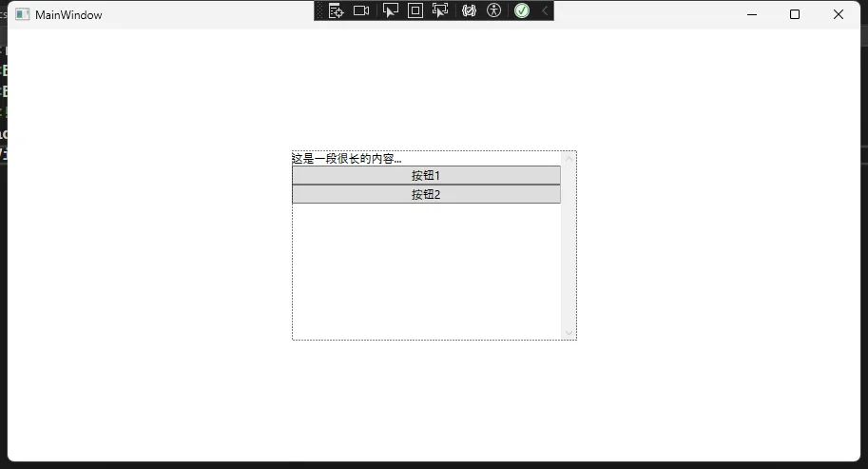Click the text 这是一段很长的内容...
868x469 pixels.
tap(346, 158)
